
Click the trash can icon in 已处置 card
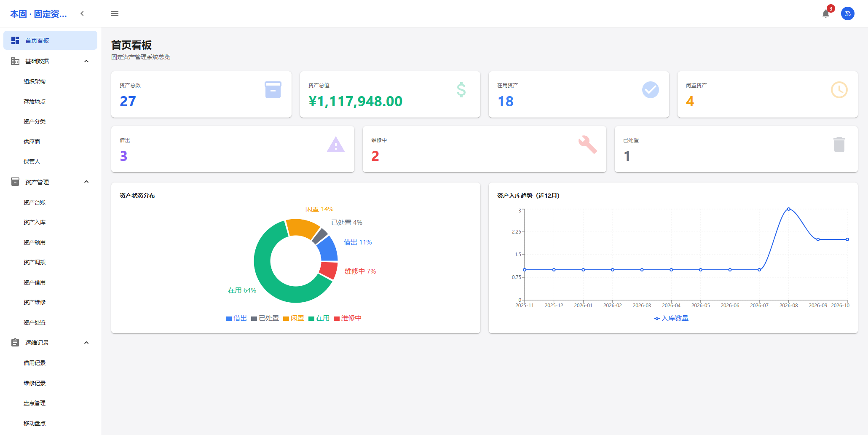(839, 145)
